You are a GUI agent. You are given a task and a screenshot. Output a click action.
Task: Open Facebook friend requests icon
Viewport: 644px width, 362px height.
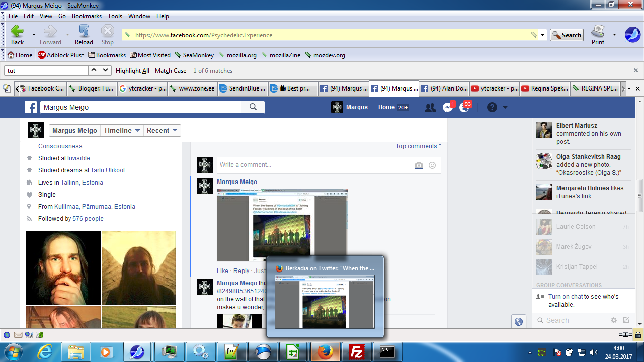(430, 107)
